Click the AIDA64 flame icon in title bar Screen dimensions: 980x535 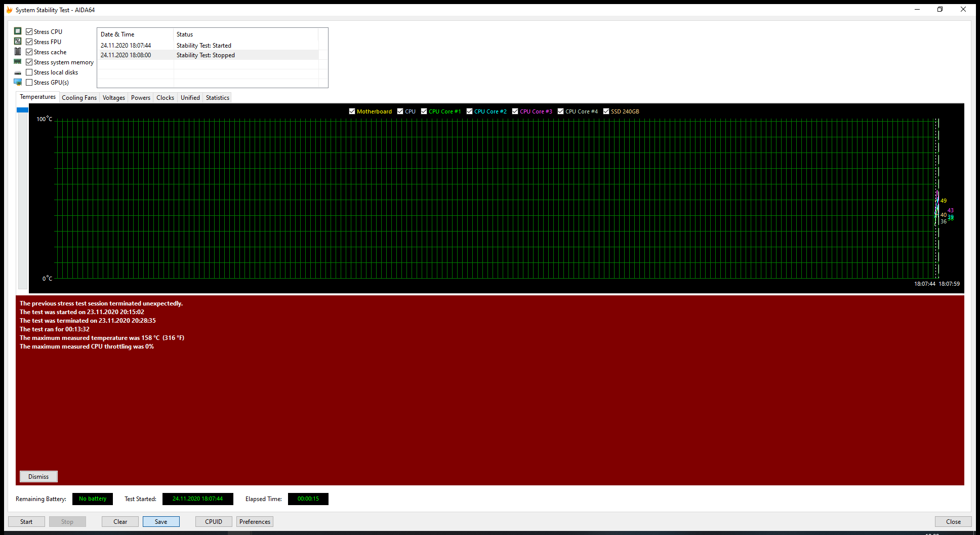tap(9, 10)
